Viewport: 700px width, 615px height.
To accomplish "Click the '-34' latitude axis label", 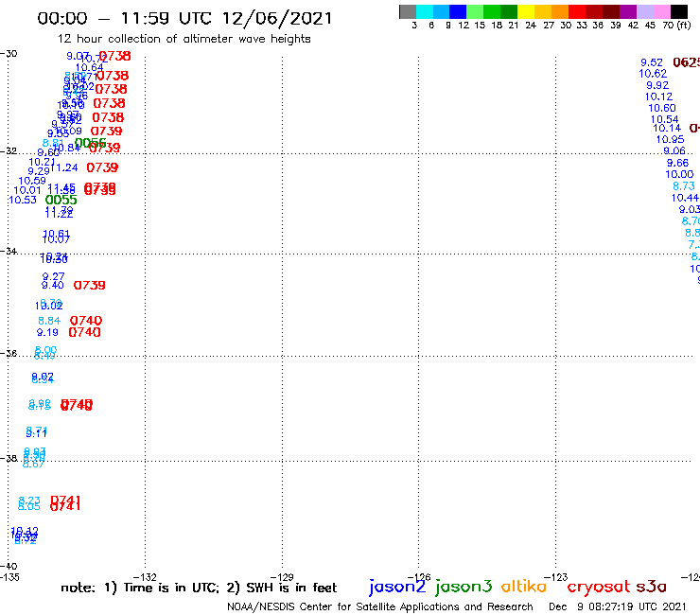I will click(x=9, y=251).
